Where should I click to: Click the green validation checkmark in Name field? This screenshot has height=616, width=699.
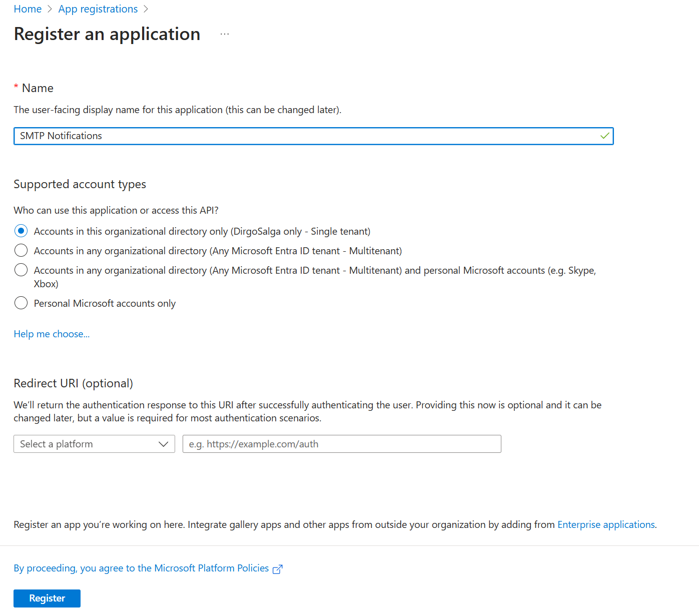tap(604, 136)
